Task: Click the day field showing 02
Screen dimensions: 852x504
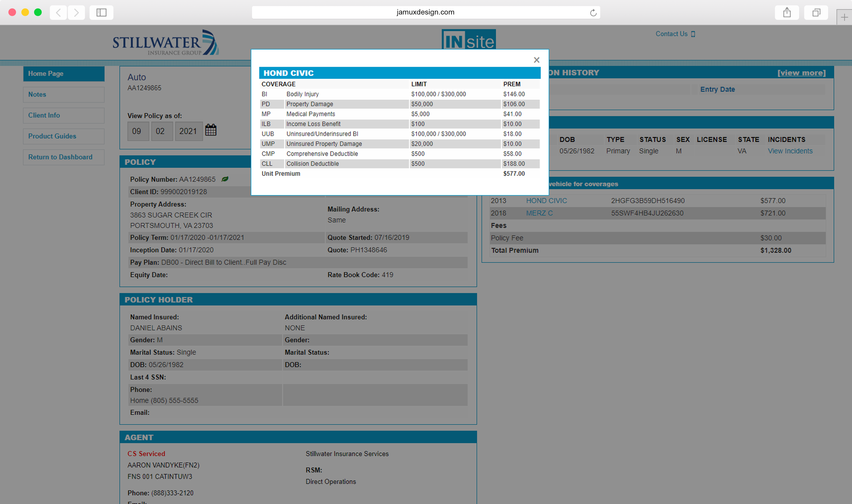Action: click(162, 131)
